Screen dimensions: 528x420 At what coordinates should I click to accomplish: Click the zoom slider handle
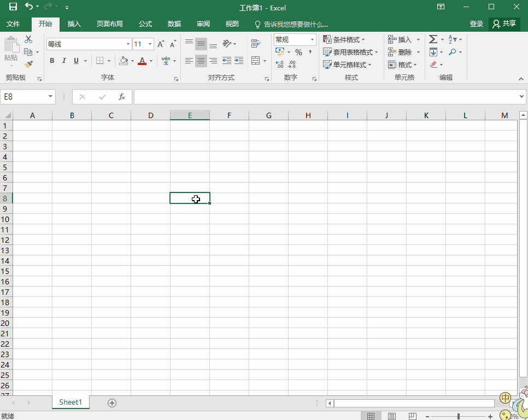point(458,417)
